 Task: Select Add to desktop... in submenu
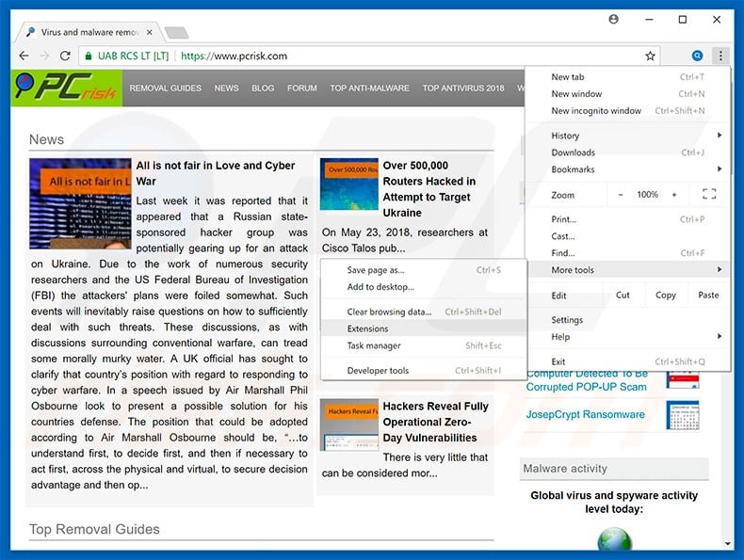click(424, 287)
